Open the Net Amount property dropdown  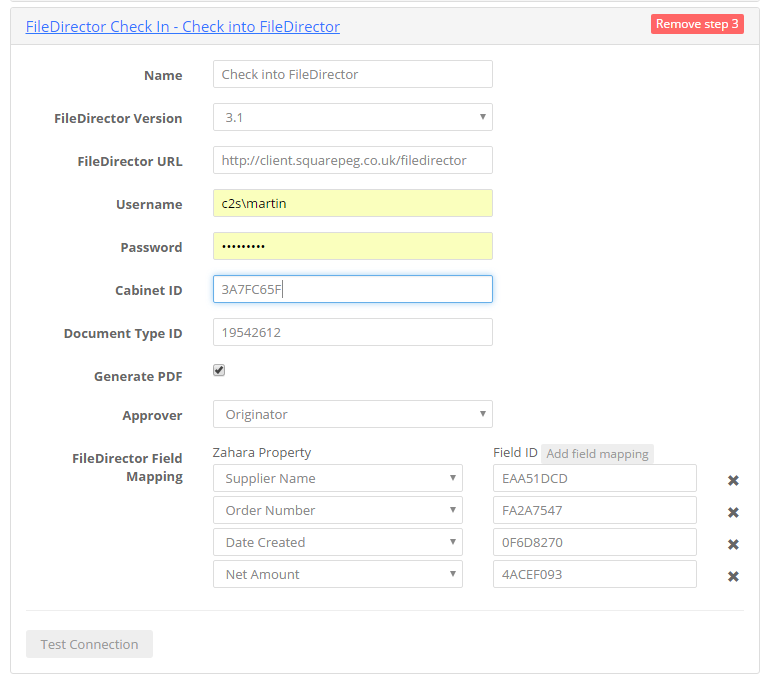[x=338, y=574]
